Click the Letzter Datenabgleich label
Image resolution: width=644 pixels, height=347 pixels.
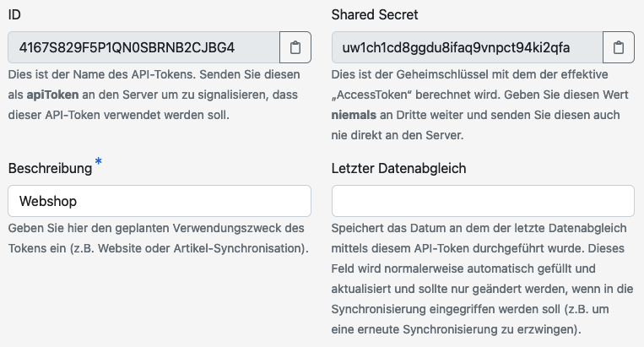coord(398,168)
